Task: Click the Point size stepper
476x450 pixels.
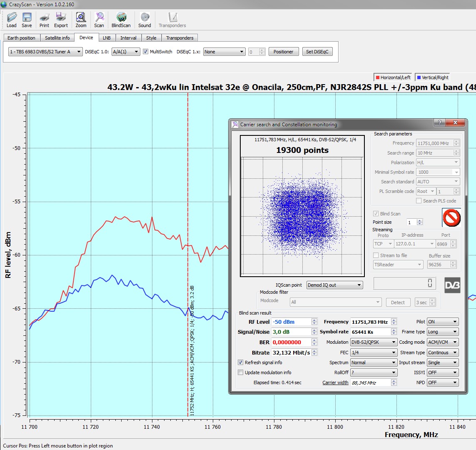Action: (420, 222)
